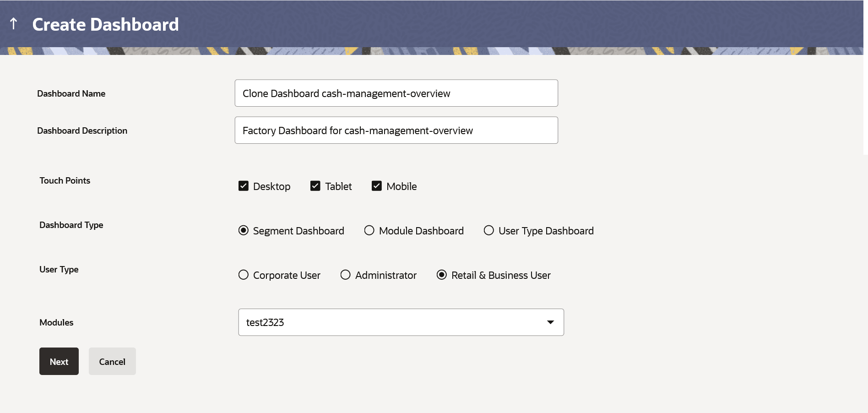Focus the Dashboard Name text field

[396, 93]
